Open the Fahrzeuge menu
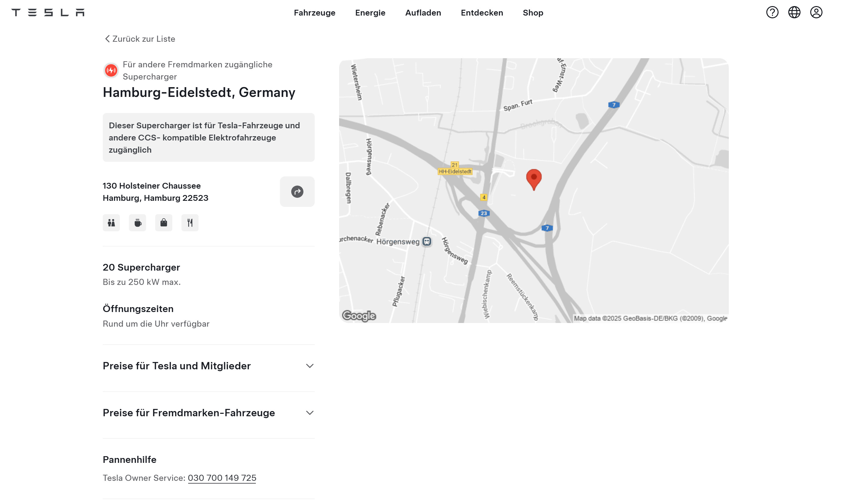849x504 pixels. (314, 13)
